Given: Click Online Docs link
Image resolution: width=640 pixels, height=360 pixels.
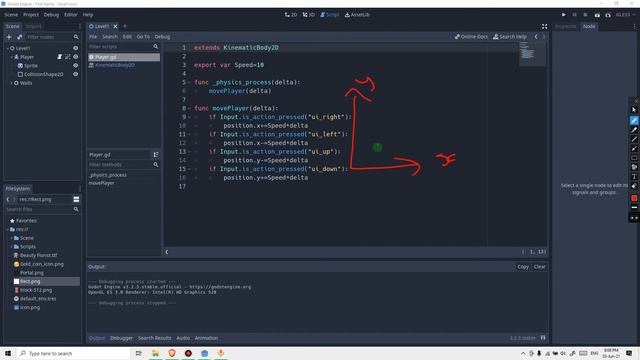Looking at the screenshot, I should pos(471,37).
